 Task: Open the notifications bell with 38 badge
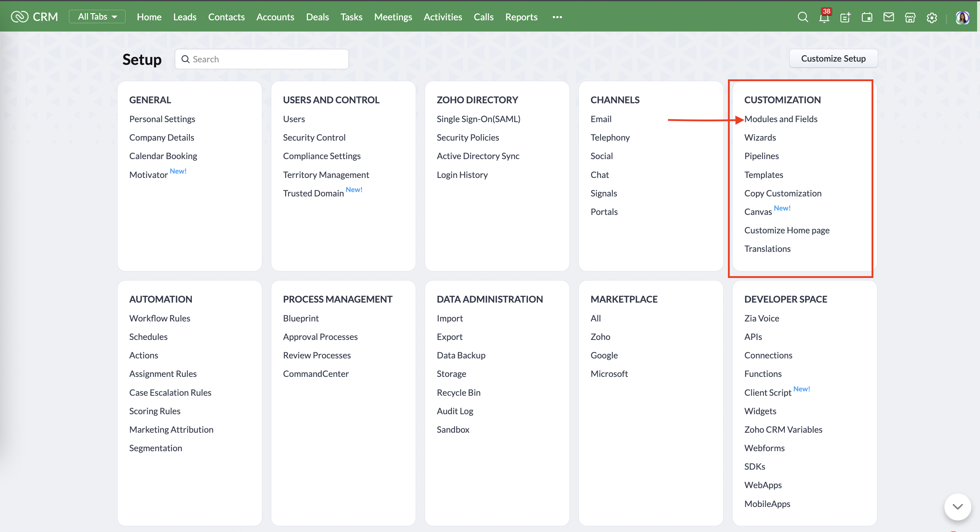[x=824, y=17]
